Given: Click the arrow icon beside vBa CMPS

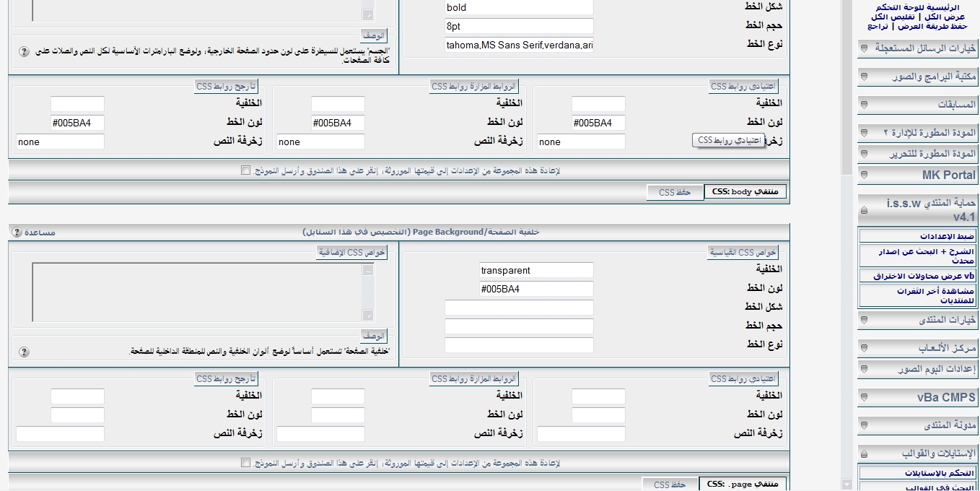Looking at the screenshot, I should [x=864, y=397].
